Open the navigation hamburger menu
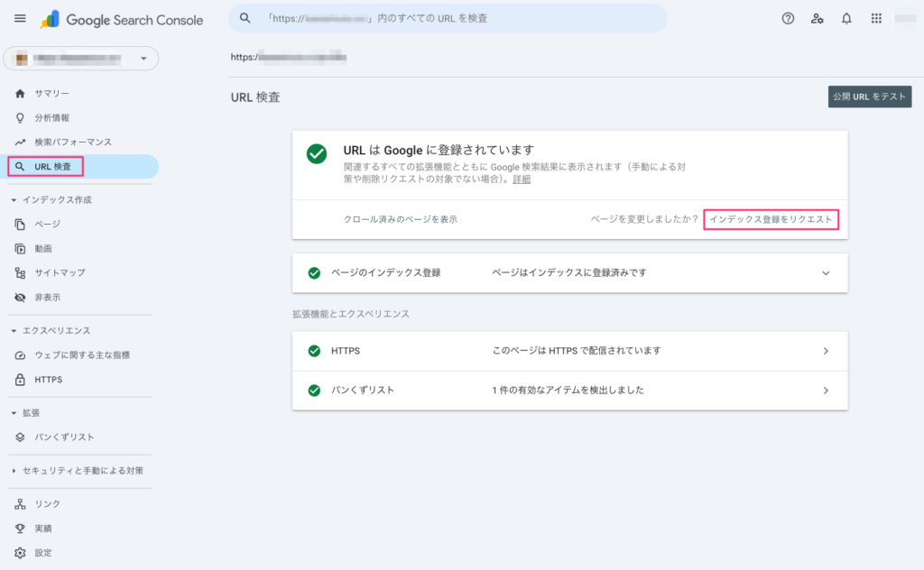 point(20,18)
